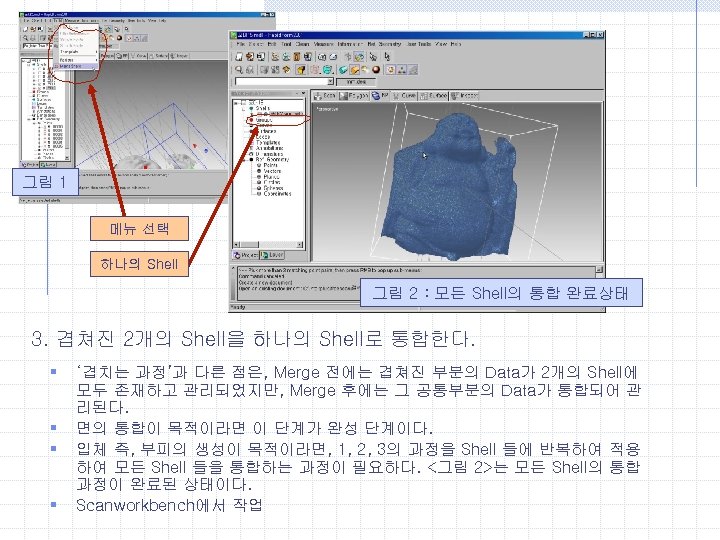
Task: Switch to the Curve workbench tab in the right window
Action: (x=404, y=96)
